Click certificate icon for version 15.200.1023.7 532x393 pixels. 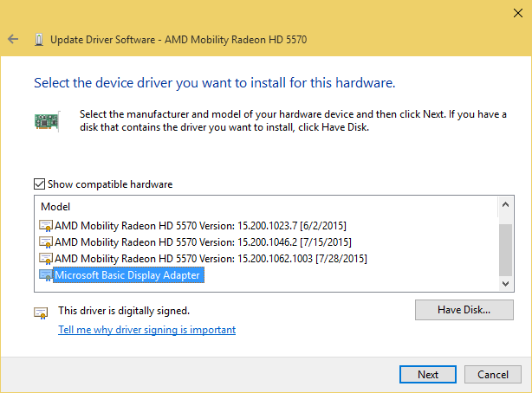point(46,225)
